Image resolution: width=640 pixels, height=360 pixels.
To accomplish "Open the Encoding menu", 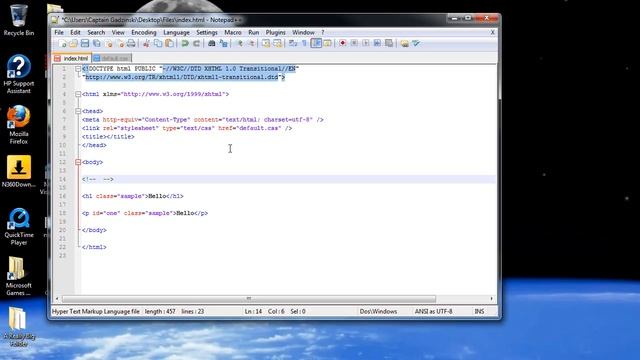I will point(144,32).
